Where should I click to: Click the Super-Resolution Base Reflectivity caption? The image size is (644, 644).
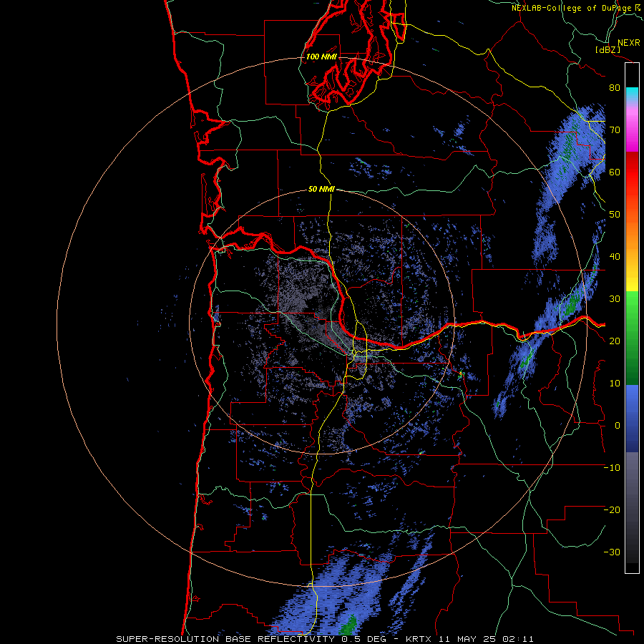225,639
